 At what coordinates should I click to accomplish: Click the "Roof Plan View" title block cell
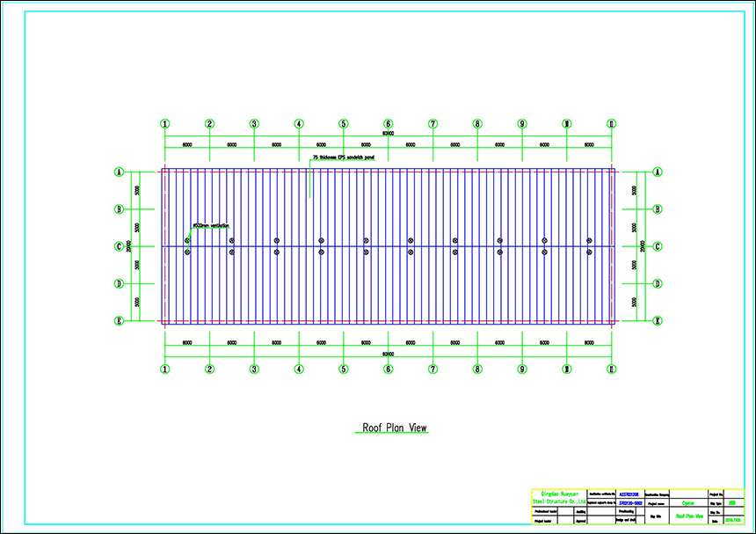click(687, 517)
